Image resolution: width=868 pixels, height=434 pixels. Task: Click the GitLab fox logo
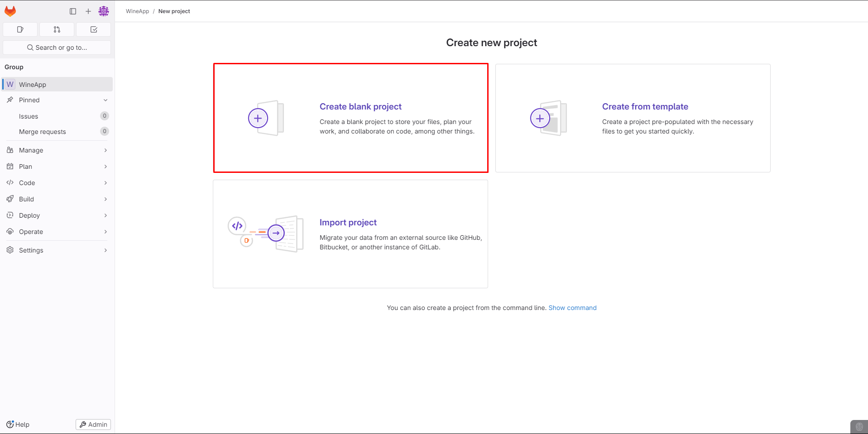pyautogui.click(x=10, y=11)
